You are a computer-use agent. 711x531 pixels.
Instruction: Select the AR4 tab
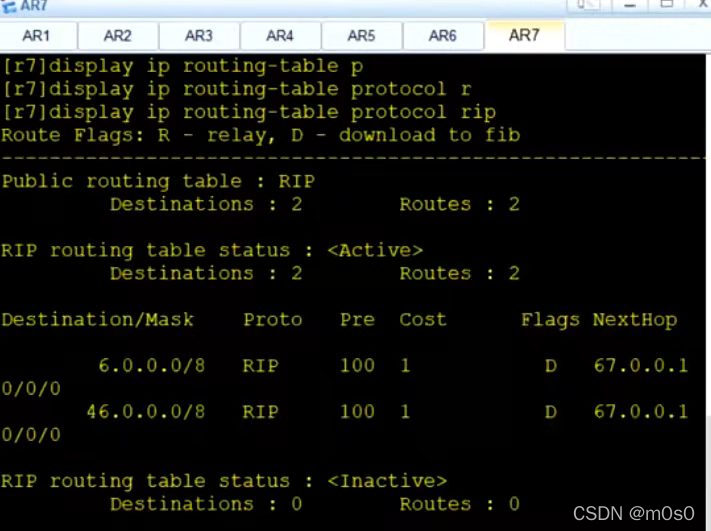click(x=280, y=35)
